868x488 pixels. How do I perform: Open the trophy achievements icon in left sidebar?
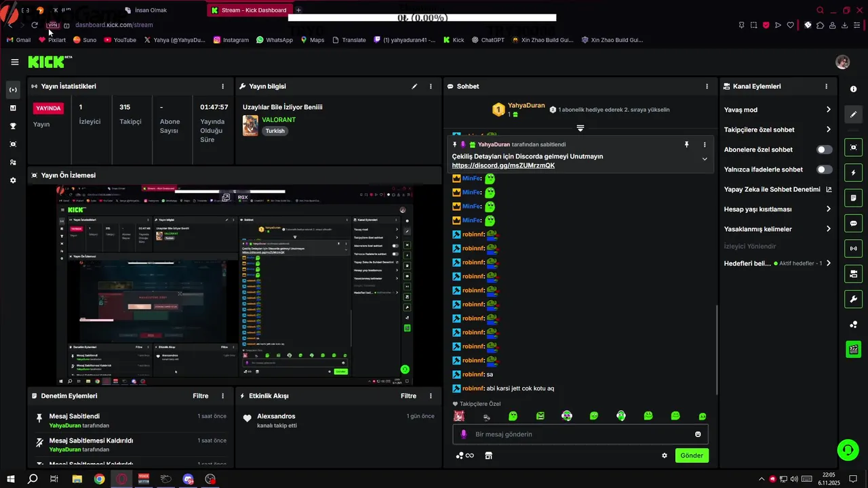13,126
